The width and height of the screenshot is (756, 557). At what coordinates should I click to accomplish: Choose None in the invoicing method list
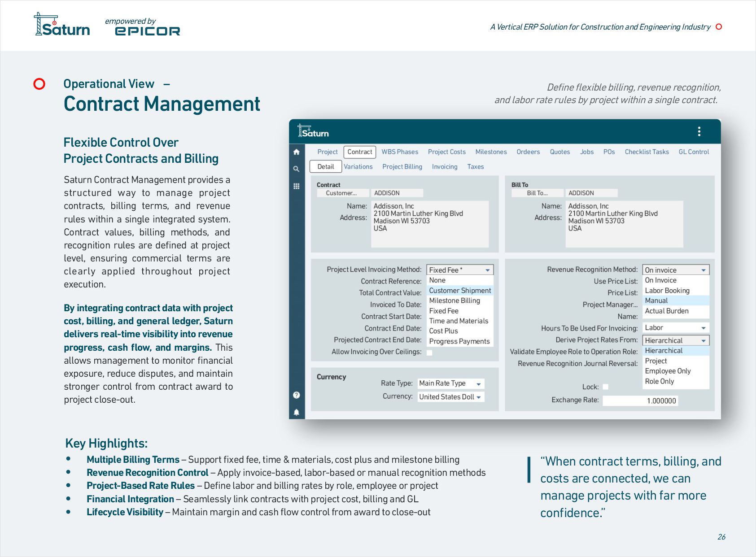pos(460,280)
